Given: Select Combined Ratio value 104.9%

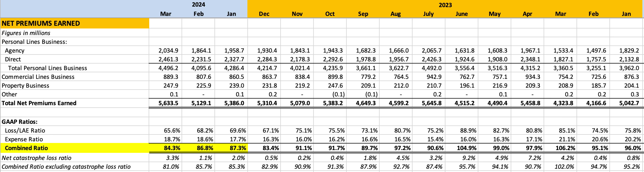Looking at the screenshot, I should [x=467, y=148].
